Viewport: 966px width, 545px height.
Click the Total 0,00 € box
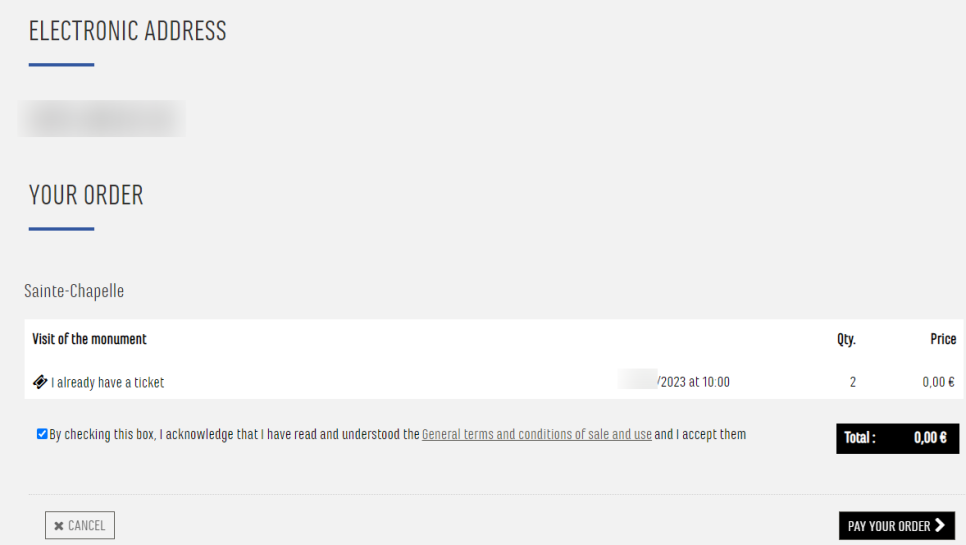click(x=897, y=438)
